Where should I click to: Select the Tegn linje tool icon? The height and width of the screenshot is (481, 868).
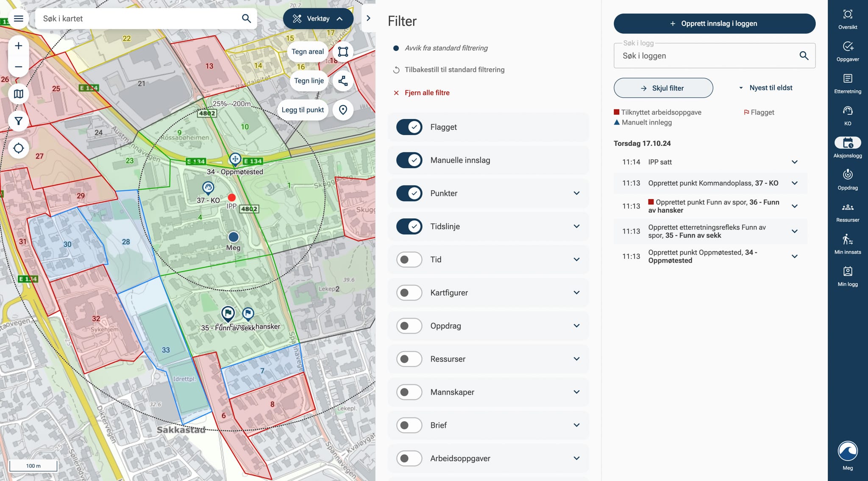343,81
